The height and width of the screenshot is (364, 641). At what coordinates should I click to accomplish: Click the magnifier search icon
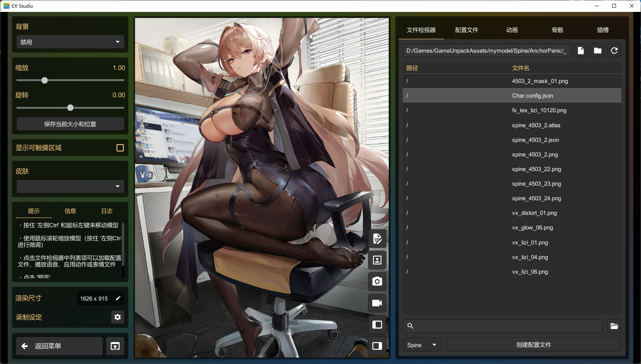[410, 326]
